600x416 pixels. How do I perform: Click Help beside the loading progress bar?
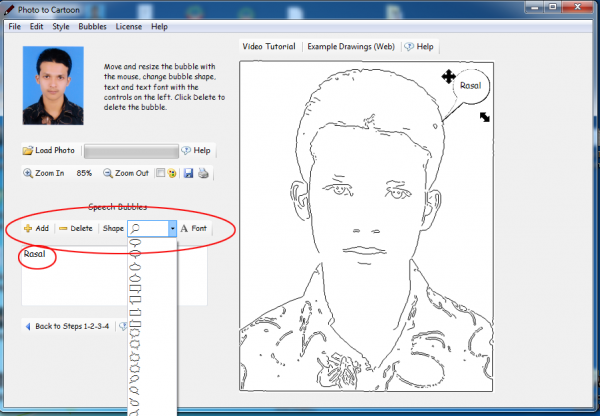196,150
